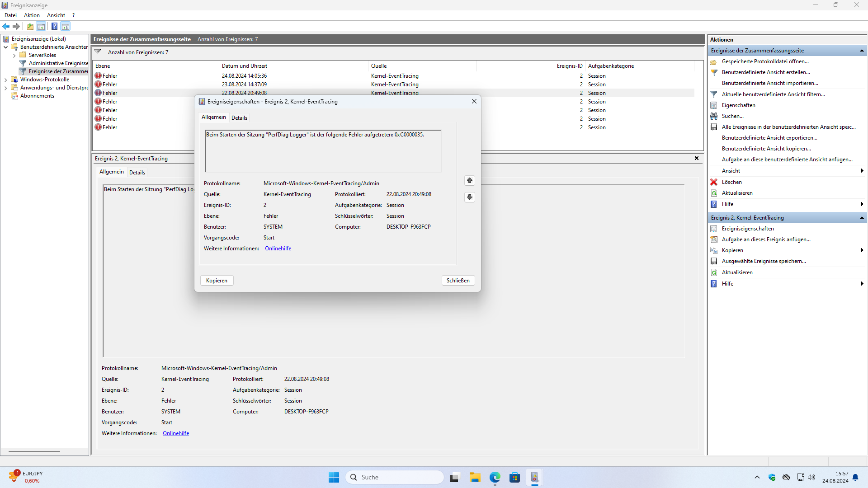Image resolution: width=868 pixels, height=488 pixels.
Task: Switch to the Details tab in dialog
Action: click(239, 117)
